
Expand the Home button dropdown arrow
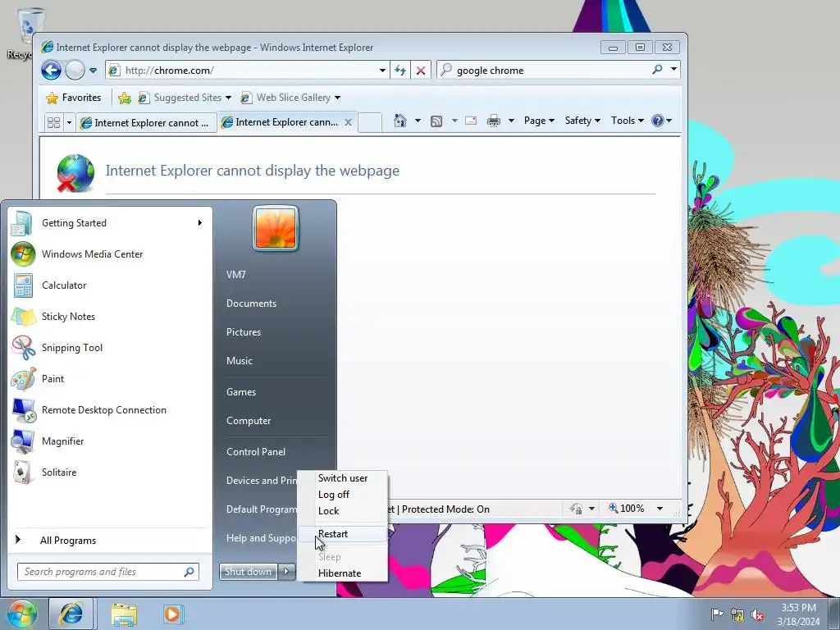418,121
